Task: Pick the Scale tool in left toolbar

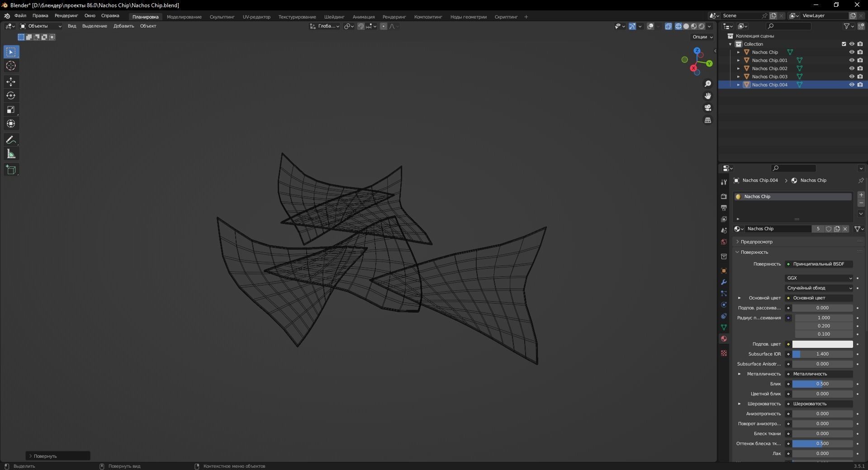Action: (x=11, y=110)
